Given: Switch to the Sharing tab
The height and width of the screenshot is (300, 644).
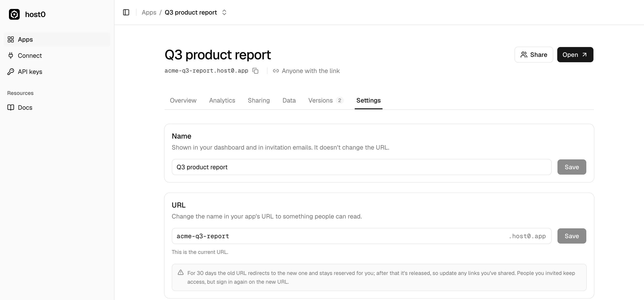Looking at the screenshot, I should (259, 100).
